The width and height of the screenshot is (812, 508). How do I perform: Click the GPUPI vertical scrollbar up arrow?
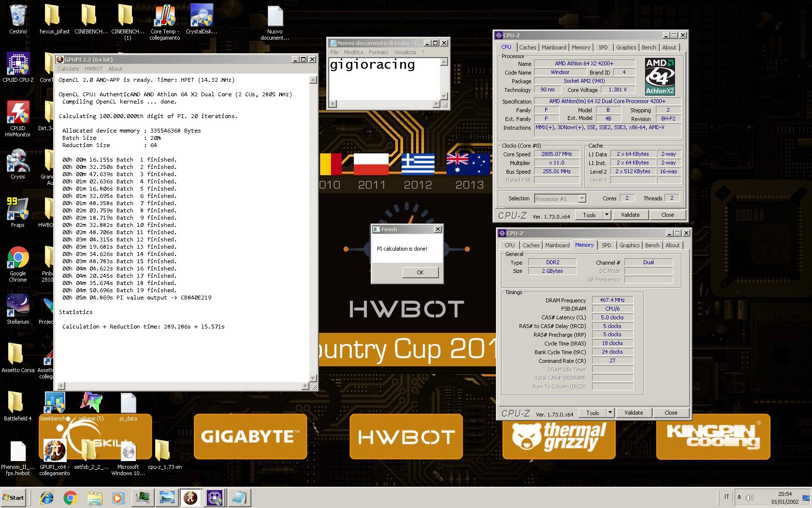(313, 80)
